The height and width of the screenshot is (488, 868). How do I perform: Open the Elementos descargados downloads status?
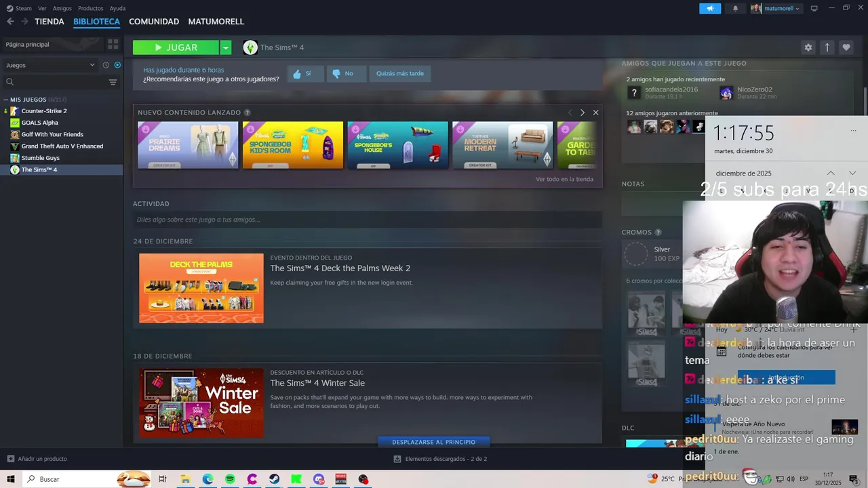pyautogui.click(x=440, y=459)
